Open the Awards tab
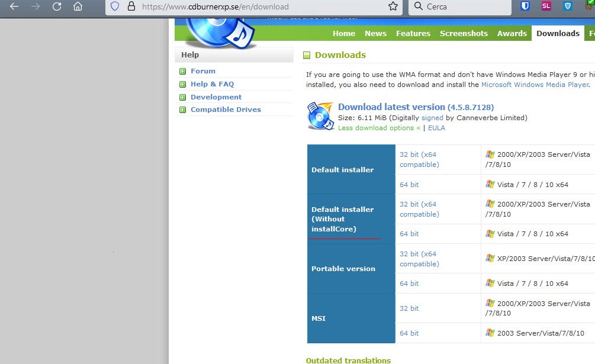 click(512, 33)
